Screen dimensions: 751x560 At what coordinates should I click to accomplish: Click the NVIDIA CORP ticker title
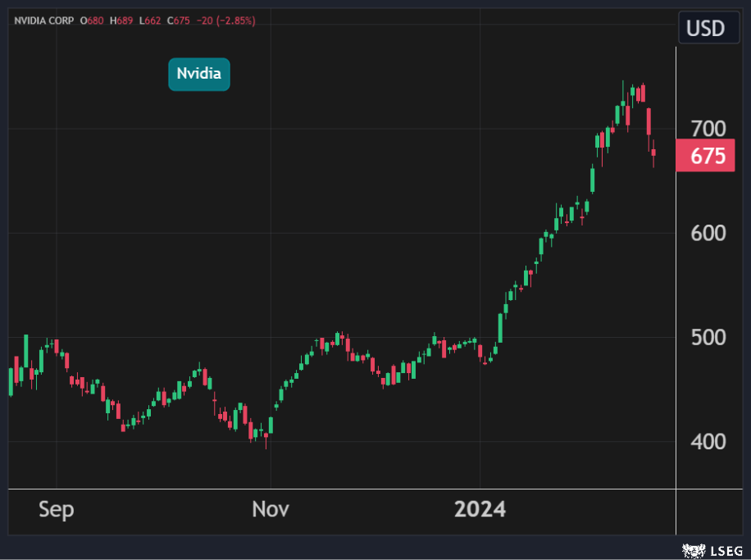(x=42, y=20)
